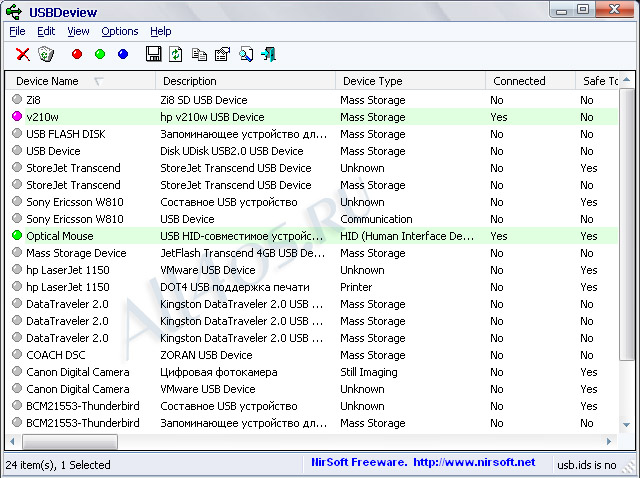The width and height of the screenshot is (640, 478).
Task: Click the 'usb.ids is no' status text
Action: point(587,465)
